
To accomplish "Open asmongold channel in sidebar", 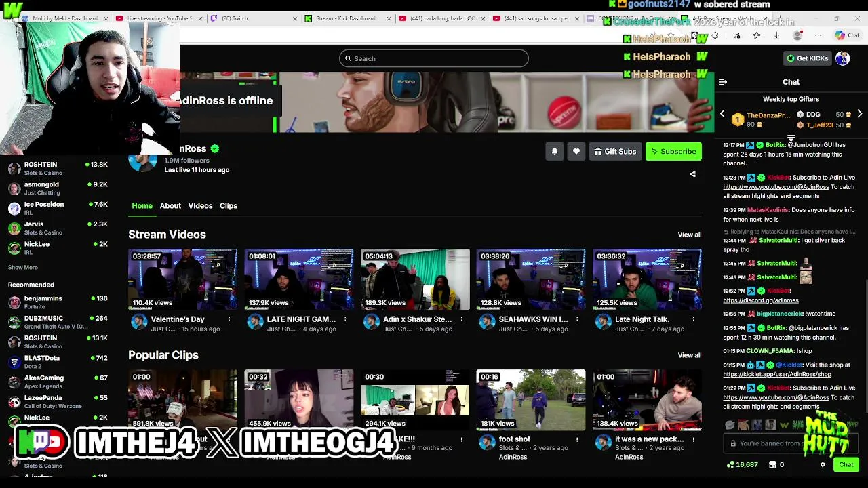I will pyautogui.click(x=58, y=188).
